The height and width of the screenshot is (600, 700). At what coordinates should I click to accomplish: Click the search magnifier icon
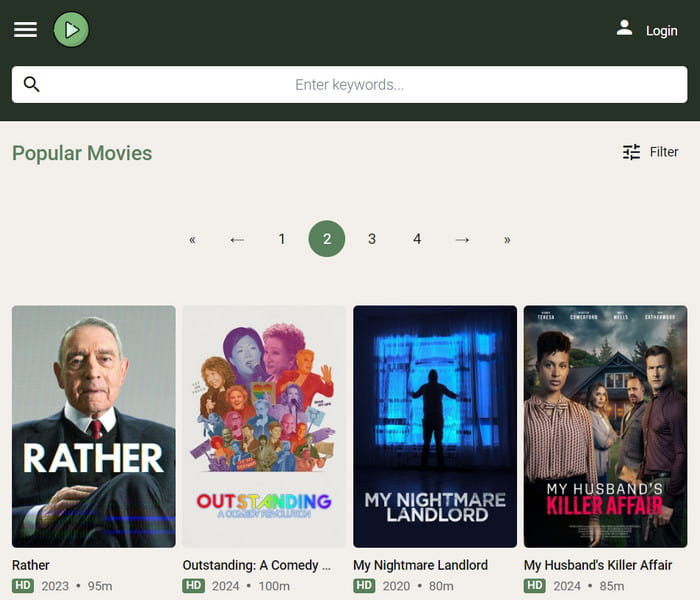(31, 84)
